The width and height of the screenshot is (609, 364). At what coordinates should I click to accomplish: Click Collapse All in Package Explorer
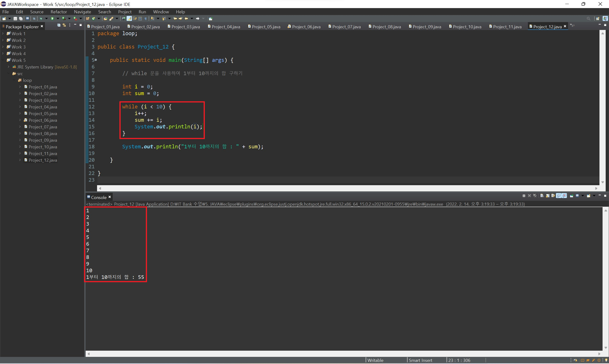tap(59, 25)
